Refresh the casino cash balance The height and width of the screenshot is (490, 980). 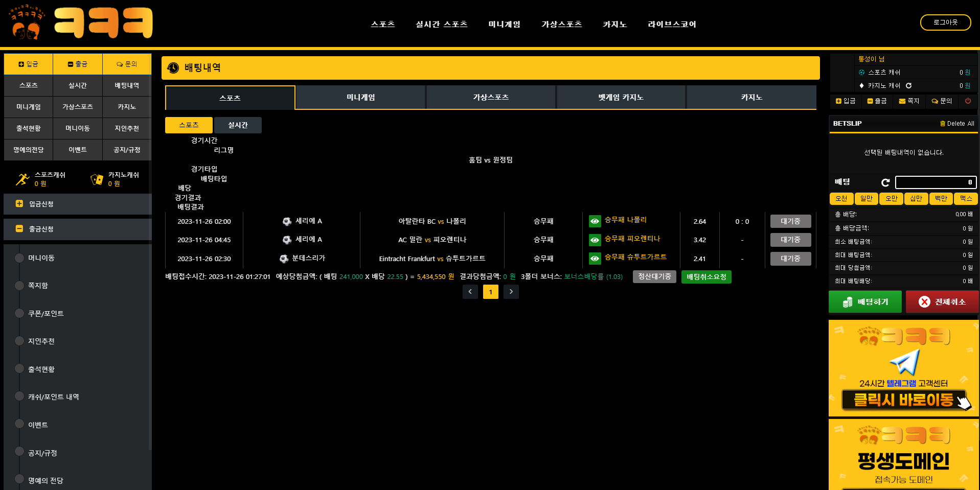[908, 86]
